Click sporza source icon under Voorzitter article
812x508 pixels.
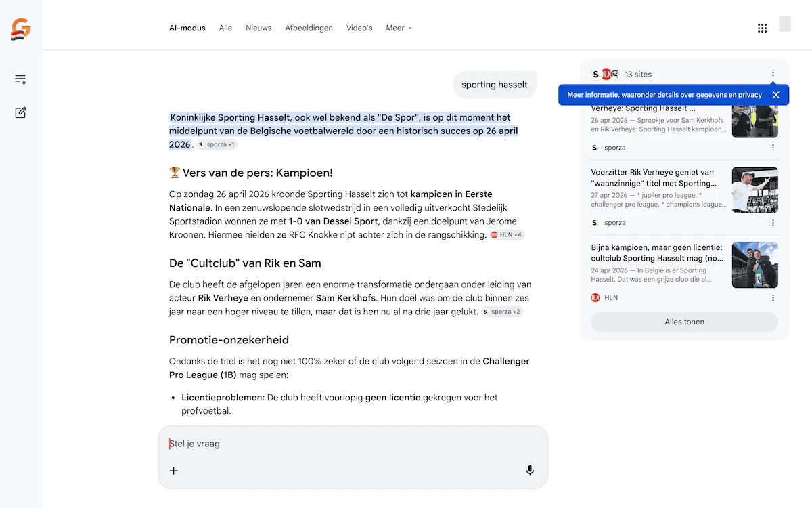click(595, 223)
